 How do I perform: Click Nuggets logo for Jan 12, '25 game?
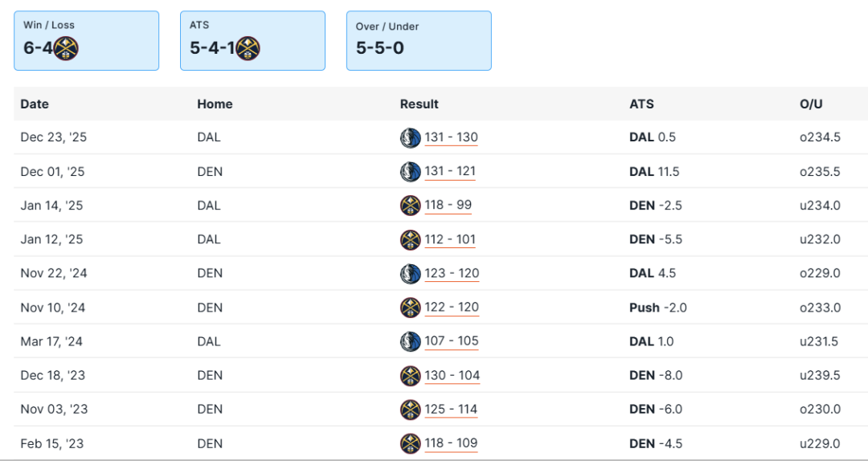(x=410, y=239)
